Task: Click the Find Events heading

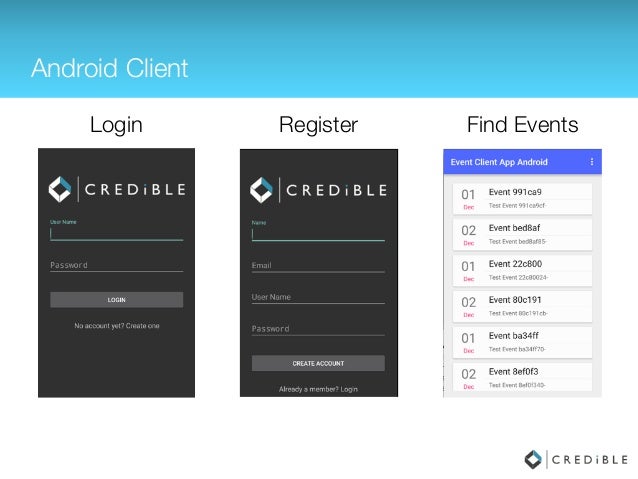Action: 522,125
